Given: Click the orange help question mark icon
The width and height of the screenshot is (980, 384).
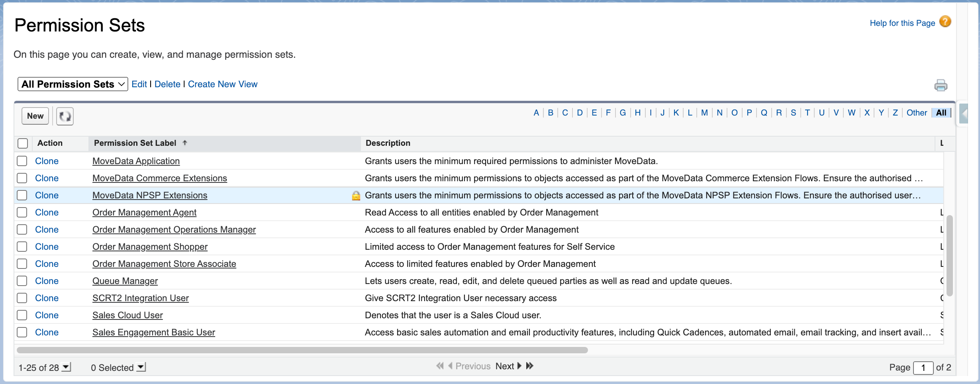Looking at the screenshot, I should click(945, 22).
